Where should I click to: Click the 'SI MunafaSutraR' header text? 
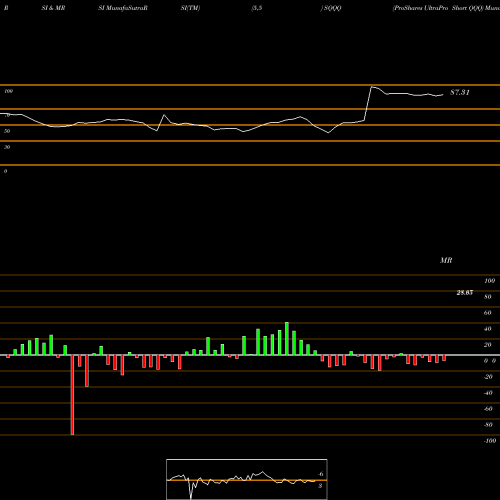click(123, 8)
